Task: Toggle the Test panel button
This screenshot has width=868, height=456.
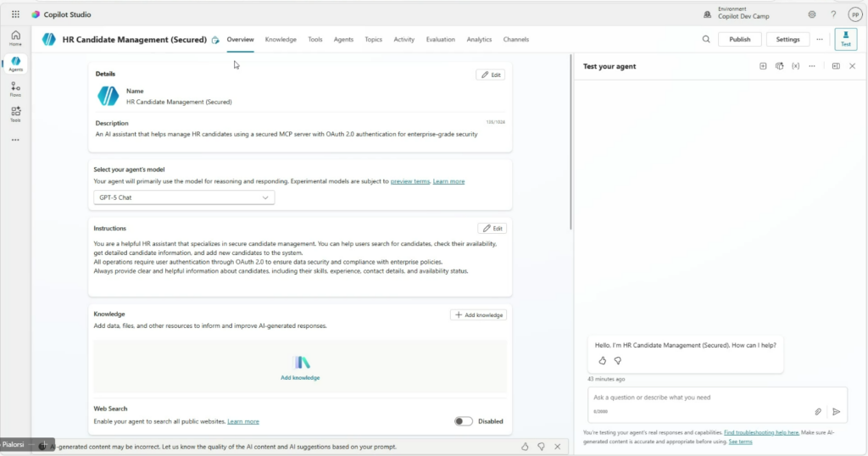Action: (845, 39)
